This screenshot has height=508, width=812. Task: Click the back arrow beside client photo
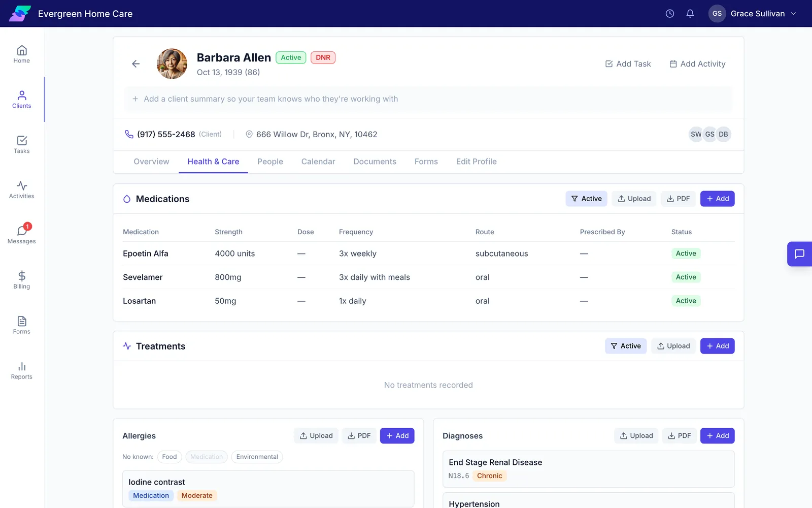point(136,63)
